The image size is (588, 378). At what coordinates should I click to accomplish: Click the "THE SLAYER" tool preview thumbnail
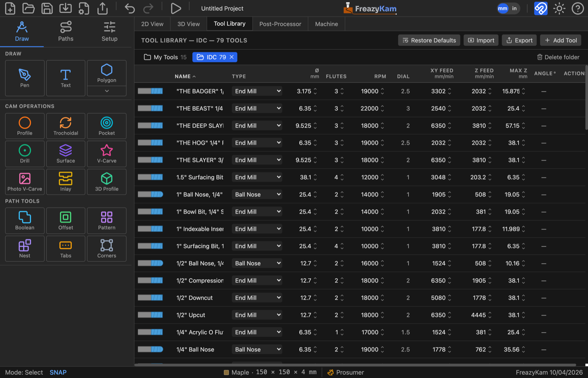point(150,160)
